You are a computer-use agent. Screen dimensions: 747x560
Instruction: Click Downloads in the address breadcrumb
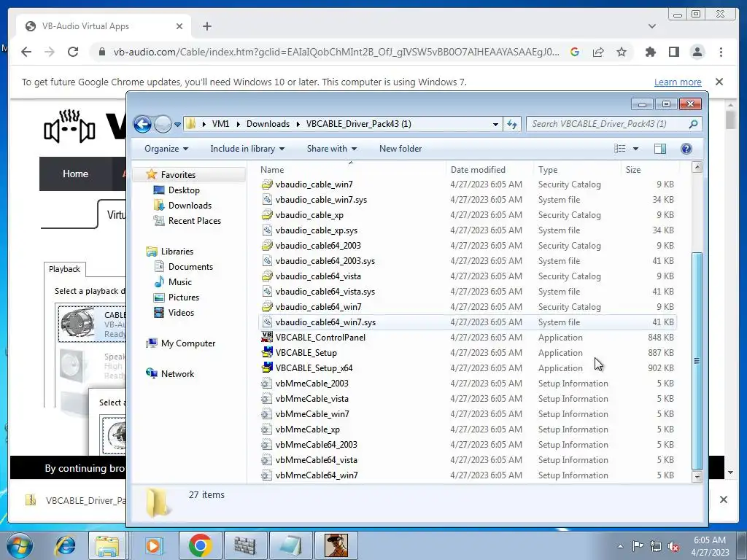pyautogui.click(x=268, y=124)
